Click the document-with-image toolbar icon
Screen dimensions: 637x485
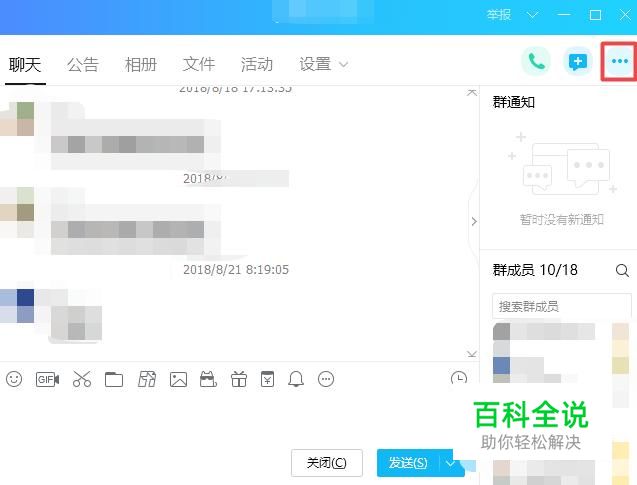[147, 379]
